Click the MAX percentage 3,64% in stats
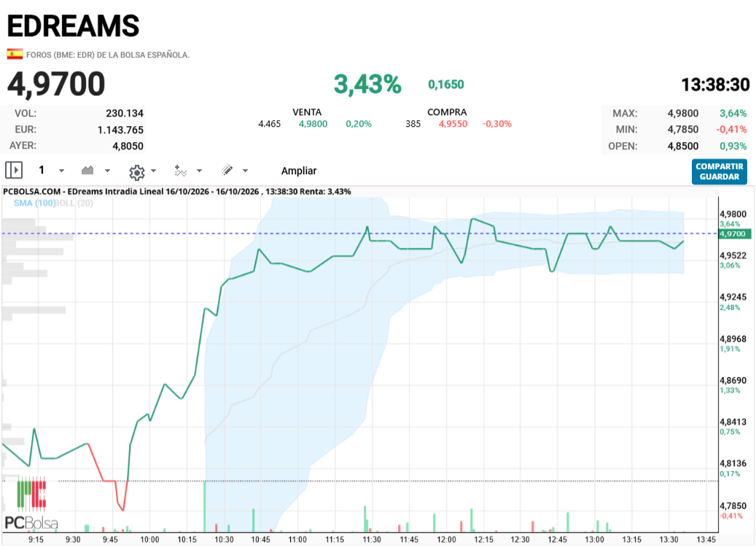The height and width of the screenshot is (546, 756). (x=733, y=113)
